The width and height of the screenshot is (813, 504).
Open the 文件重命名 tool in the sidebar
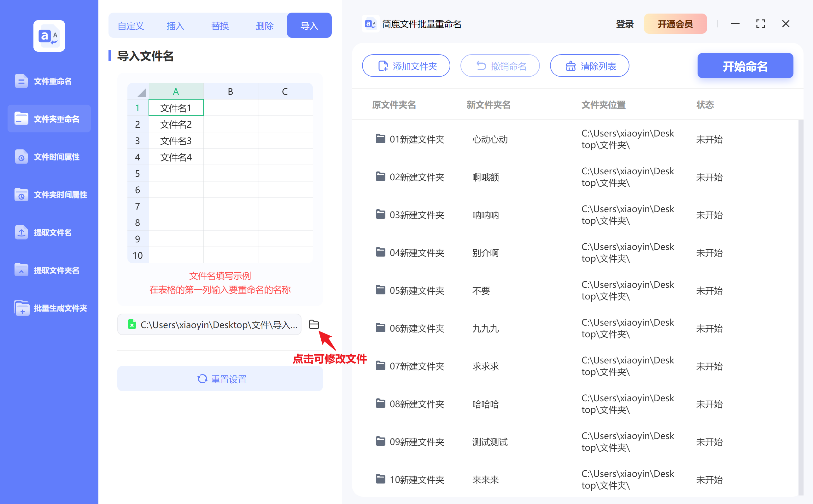(49, 81)
